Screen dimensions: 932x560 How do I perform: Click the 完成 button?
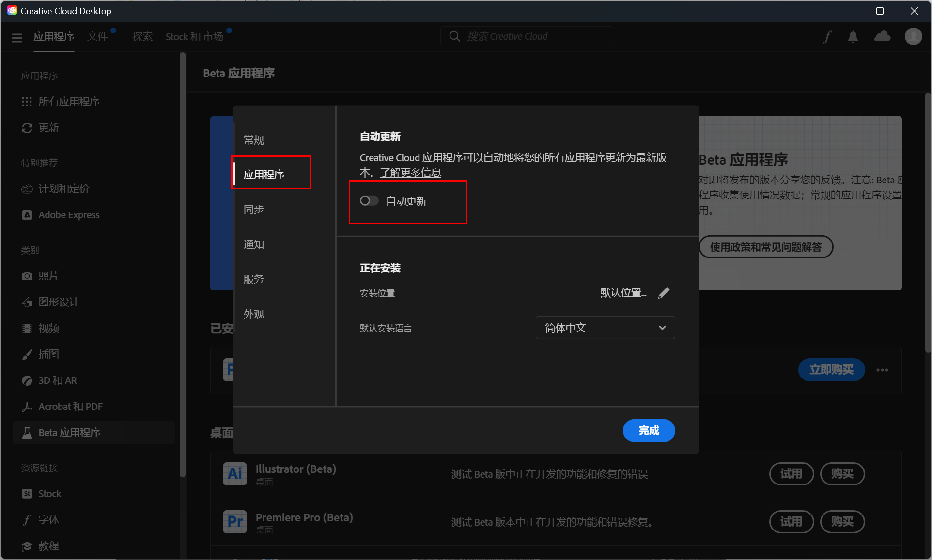(649, 430)
